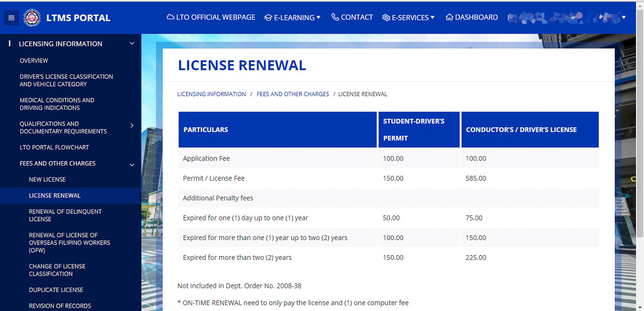Open the user account dropdown arrow

tap(624, 18)
